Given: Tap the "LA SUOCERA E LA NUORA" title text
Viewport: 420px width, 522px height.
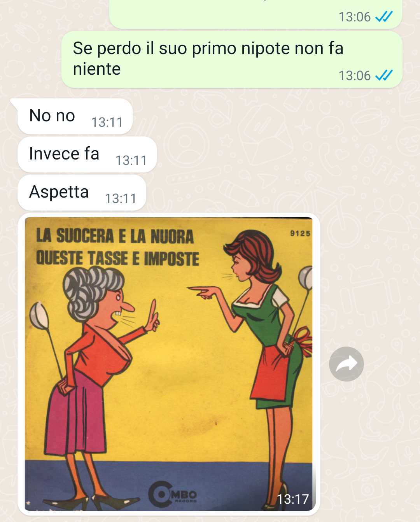Looking at the screenshot, I should [115, 236].
